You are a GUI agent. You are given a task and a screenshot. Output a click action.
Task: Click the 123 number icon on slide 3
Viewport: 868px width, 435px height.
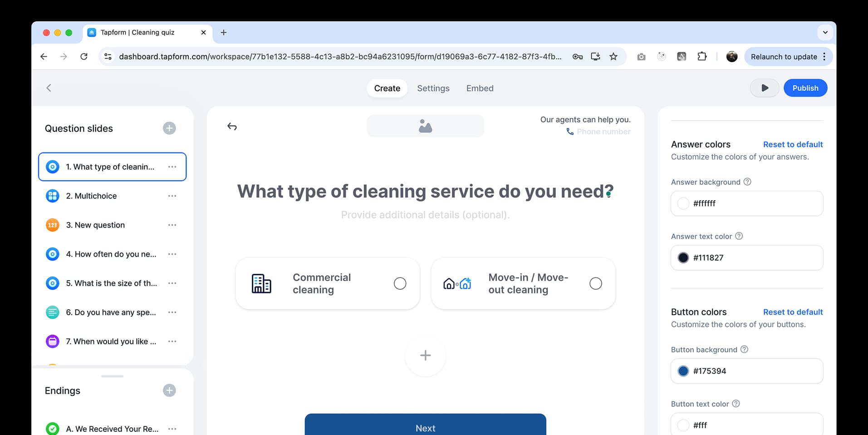[53, 225]
